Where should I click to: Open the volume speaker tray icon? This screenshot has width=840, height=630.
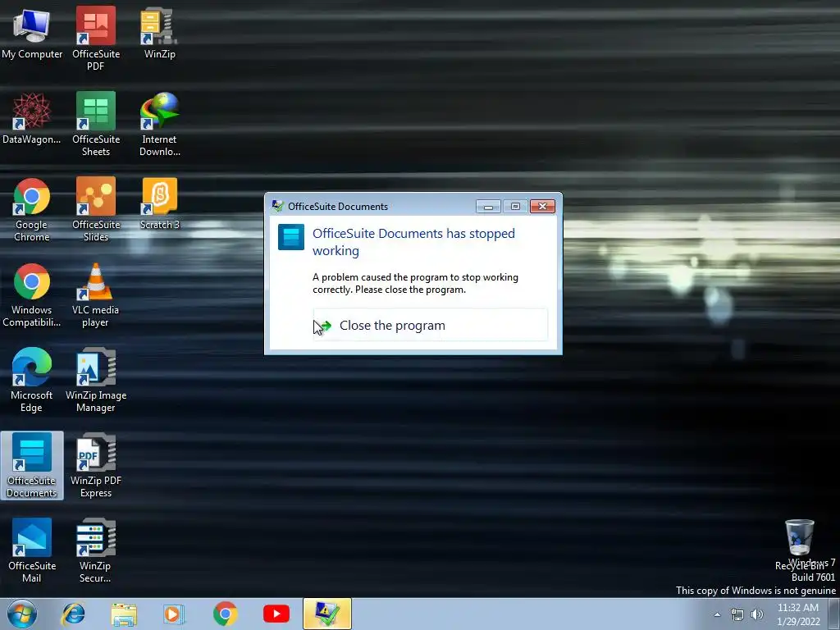coord(757,614)
